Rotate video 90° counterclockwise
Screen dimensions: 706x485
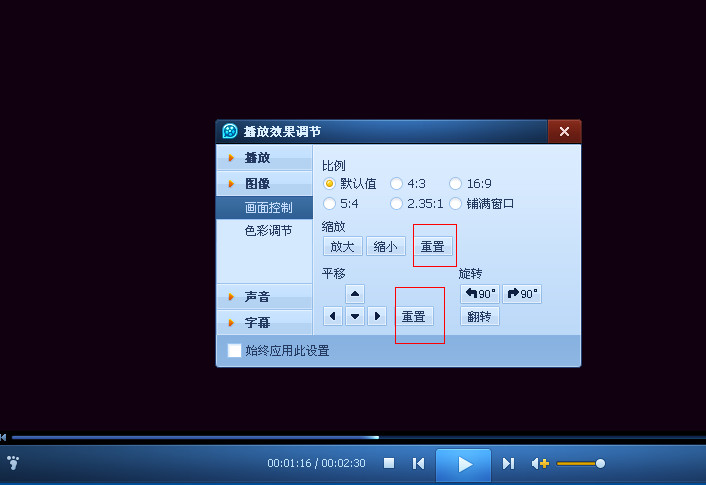tap(480, 294)
